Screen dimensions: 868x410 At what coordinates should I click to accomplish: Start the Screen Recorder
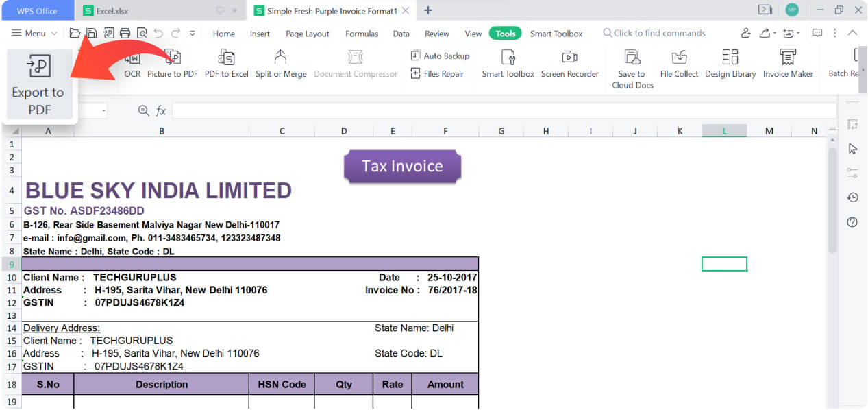[570, 67]
